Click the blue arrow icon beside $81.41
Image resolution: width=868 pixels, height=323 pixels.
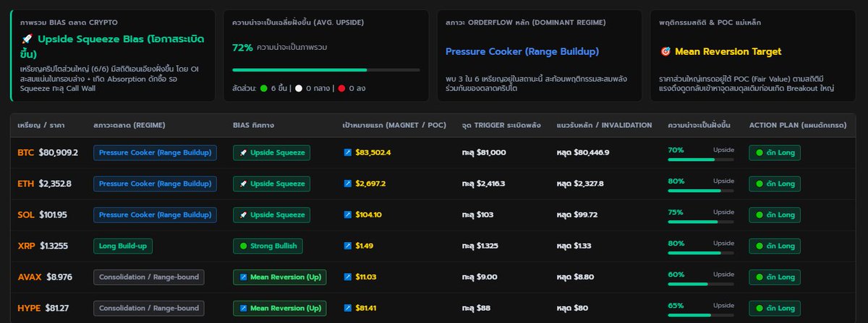(348, 308)
